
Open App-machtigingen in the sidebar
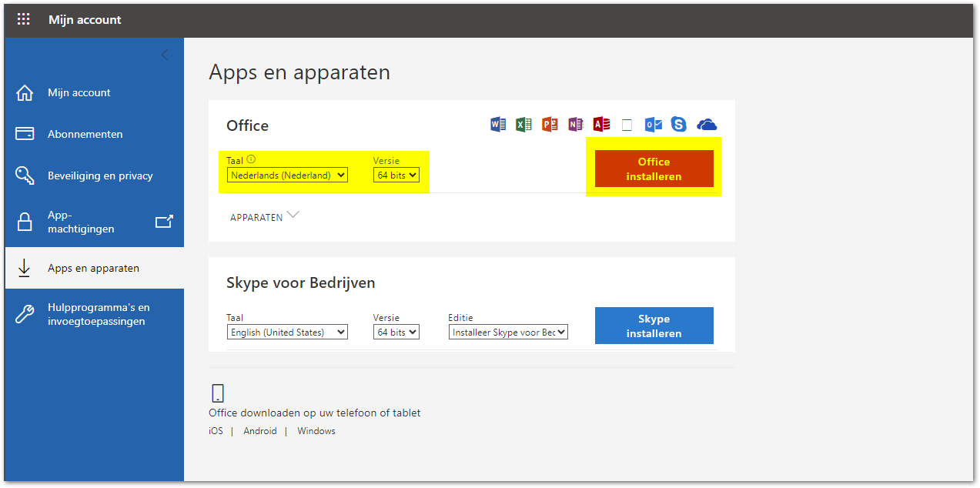click(x=94, y=222)
